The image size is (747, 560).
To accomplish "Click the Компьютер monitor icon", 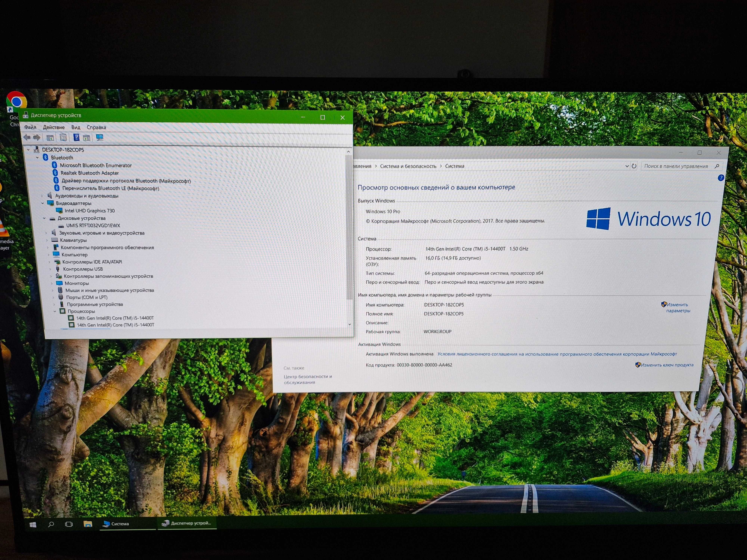I will pyautogui.click(x=56, y=254).
